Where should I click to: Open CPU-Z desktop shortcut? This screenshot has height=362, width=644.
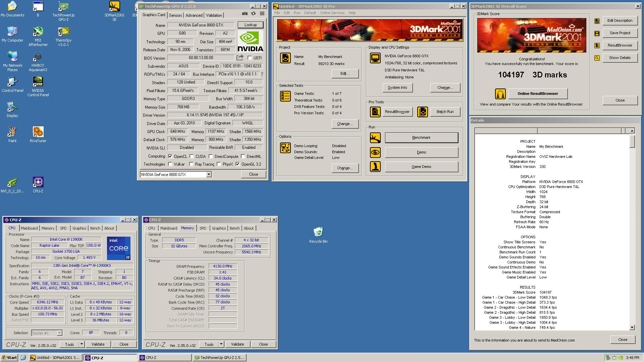click(x=38, y=185)
